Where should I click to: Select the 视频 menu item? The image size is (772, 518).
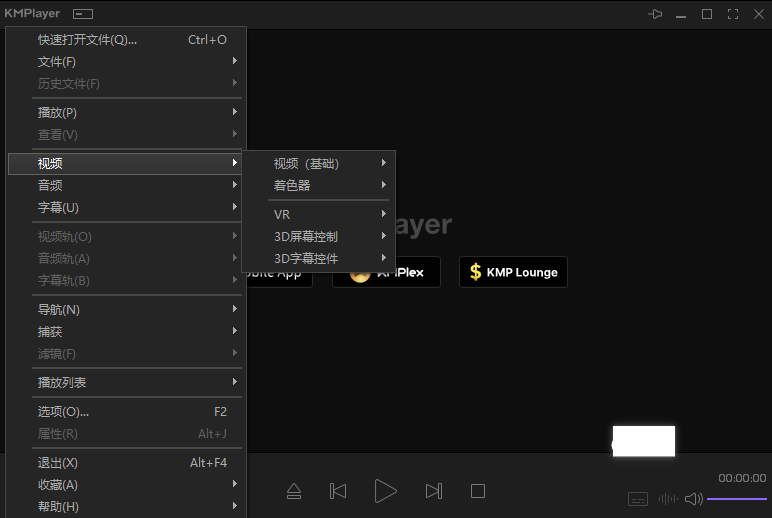pos(126,163)
